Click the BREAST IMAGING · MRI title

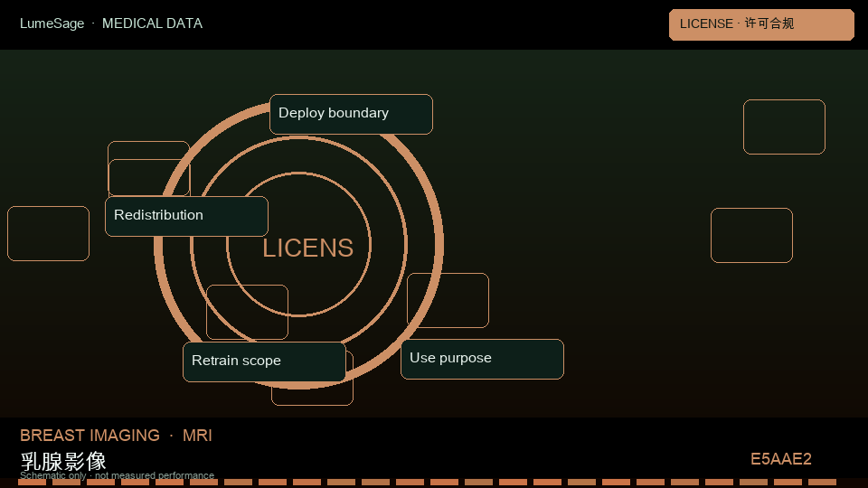click(116, 436)
